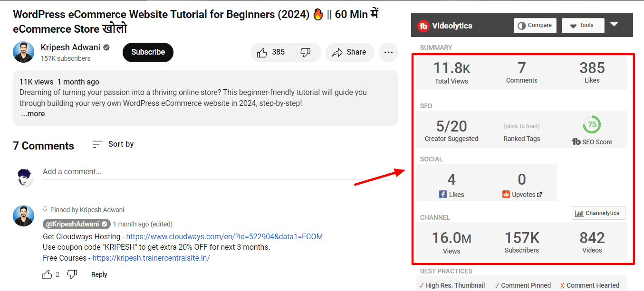The height and width of the screenshot is (291, 644).
Task: Load Ranked Tags via click to load
Action: coord(521,126)
